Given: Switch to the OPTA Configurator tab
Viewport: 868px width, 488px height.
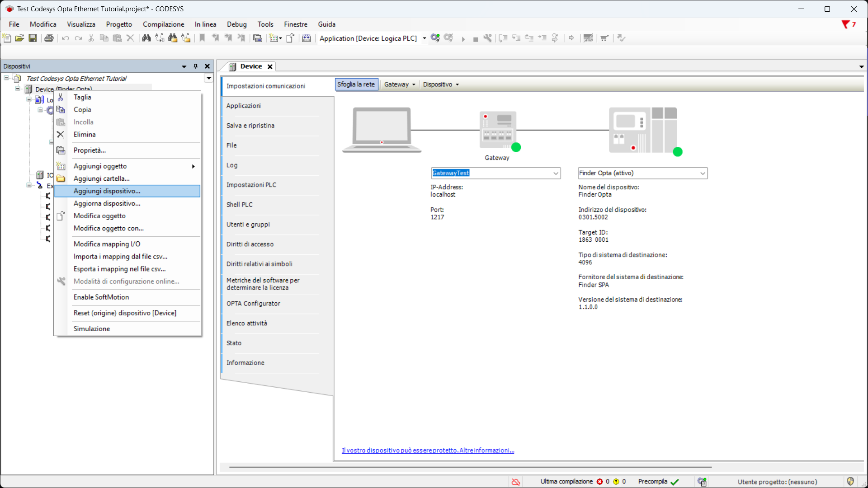Looking at the screenshot, I should click(253, 304).
